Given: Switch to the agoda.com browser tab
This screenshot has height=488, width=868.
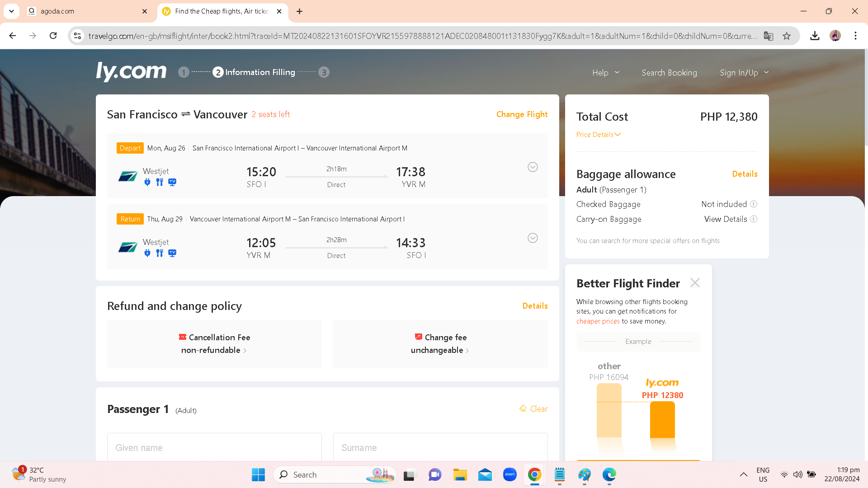Looking at the screenshot, I should click(x=86, y=11).
